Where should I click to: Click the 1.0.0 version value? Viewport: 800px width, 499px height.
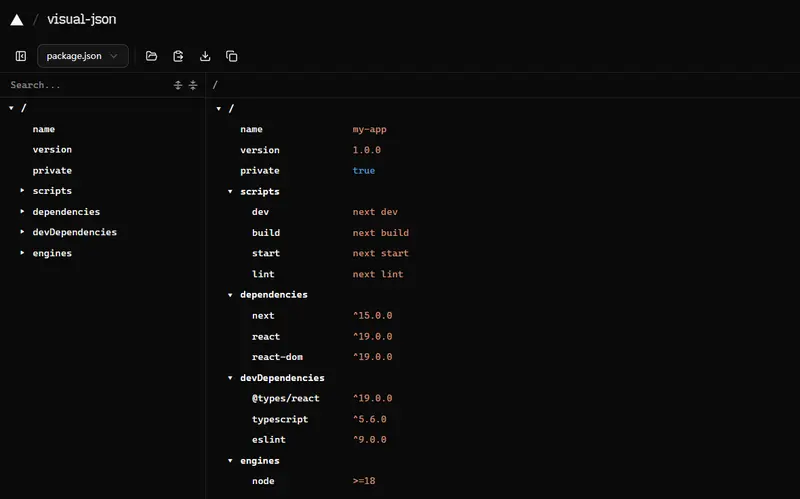[x=366, y=150]
